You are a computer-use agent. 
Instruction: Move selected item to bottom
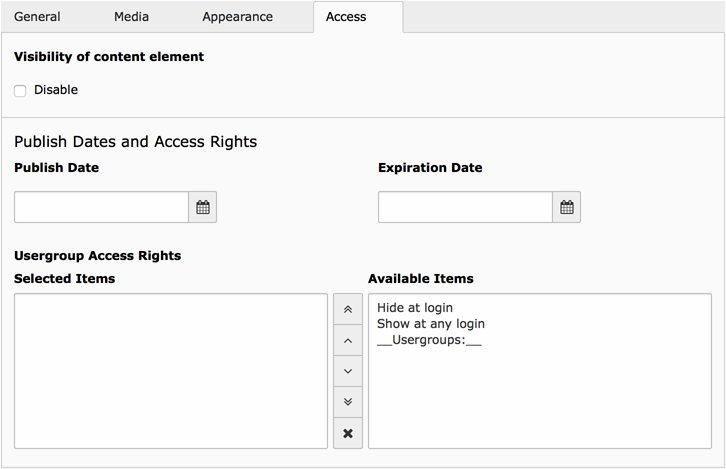coord(348,402)
